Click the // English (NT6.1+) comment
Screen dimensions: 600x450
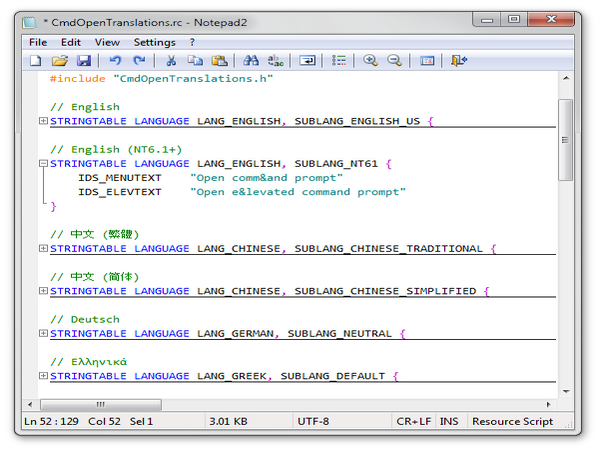click(116, 149)
